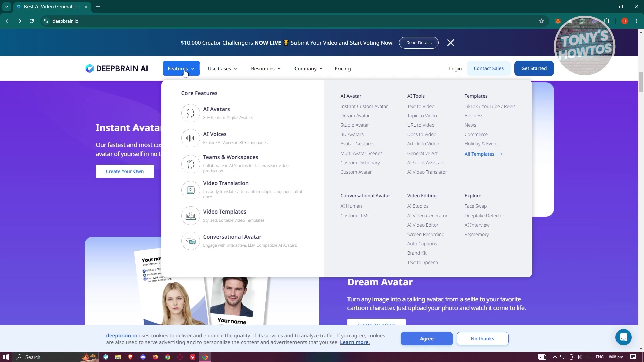The height and width of the screenshot is (362, 644).
Task: Go forward in browser history
Action: click(19, 21)
